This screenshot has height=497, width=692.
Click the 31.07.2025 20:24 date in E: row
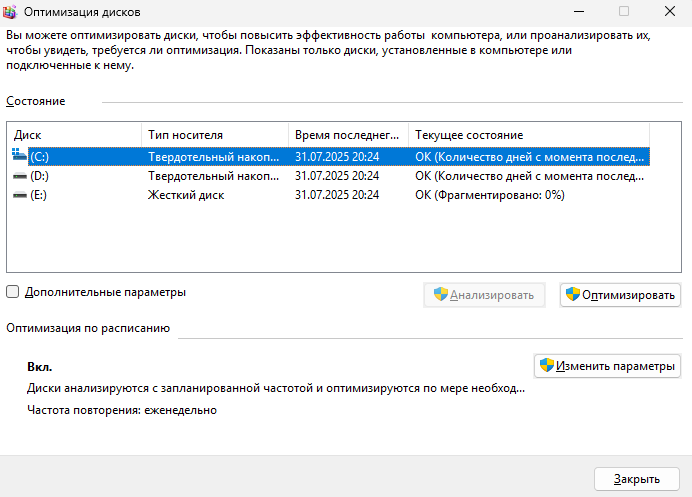337,195
